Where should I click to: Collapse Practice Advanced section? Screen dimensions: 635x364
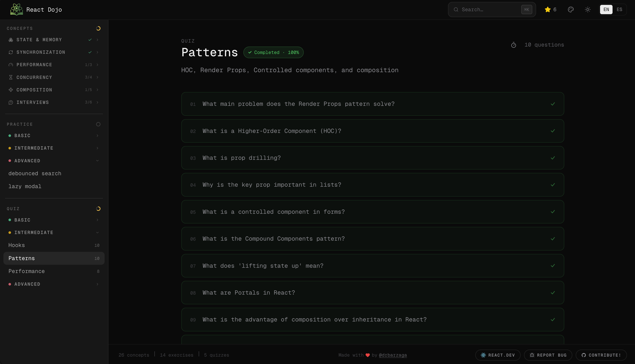(x=54, y=161)
